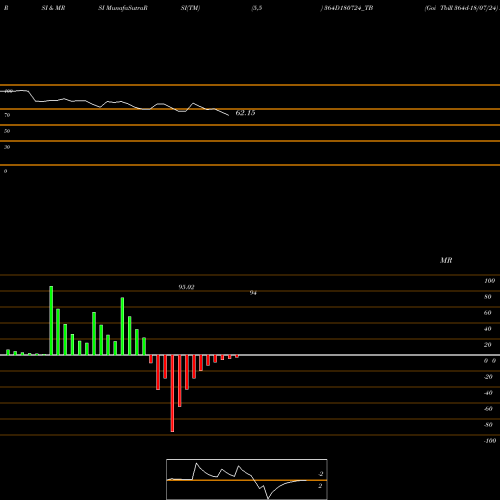Click the 40 label on the MR axis
The image size is (500, 500).
[x=488, y=329]
